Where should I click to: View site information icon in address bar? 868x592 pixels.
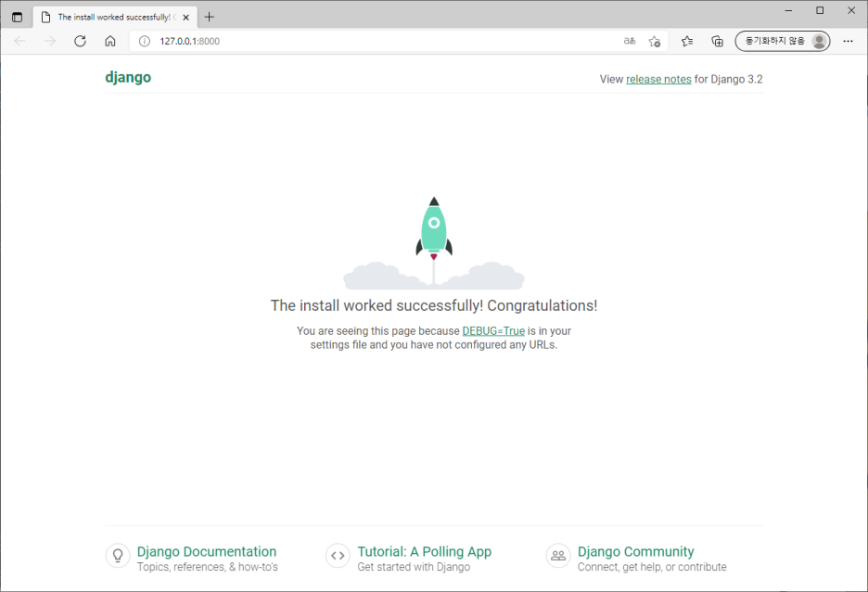(145, 41)
